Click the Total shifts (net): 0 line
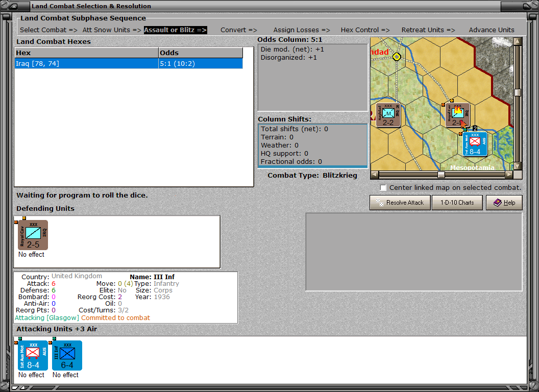The image size is (539, 392). [294, 129]
